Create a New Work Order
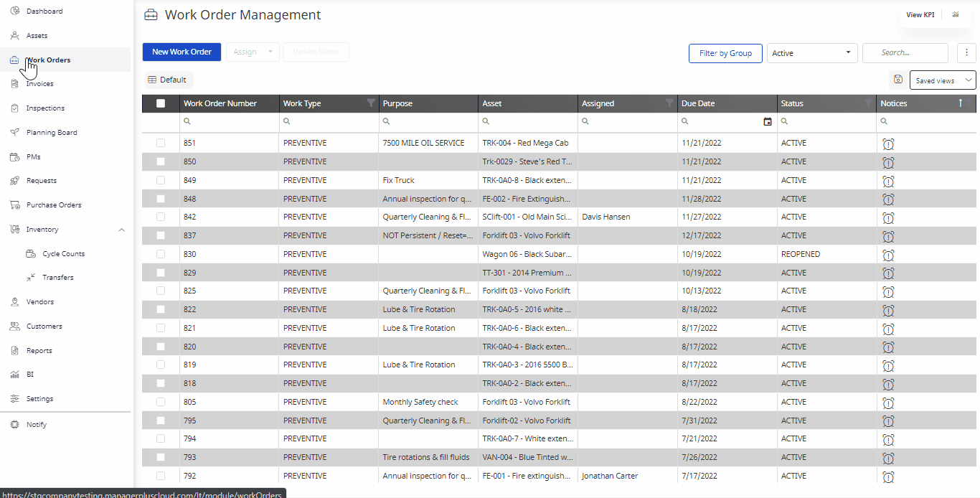Viewport: 980px width, 498px height. [x=182, y=52]
